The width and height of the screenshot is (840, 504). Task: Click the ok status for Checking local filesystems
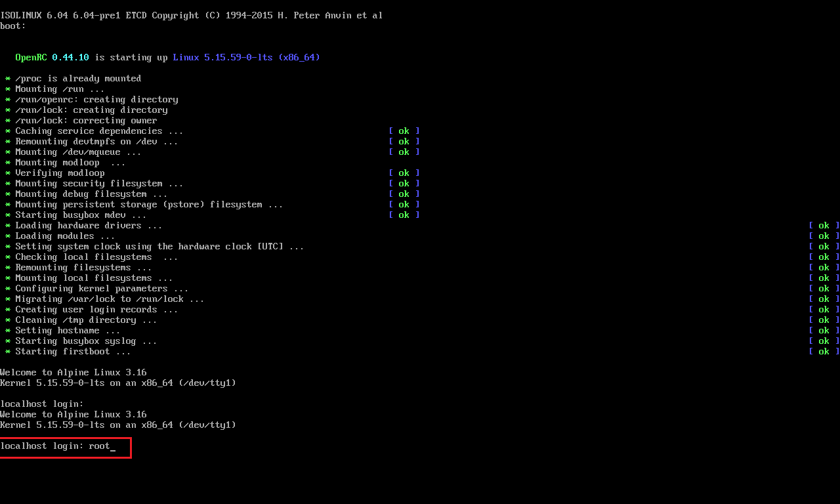point(824,257)
